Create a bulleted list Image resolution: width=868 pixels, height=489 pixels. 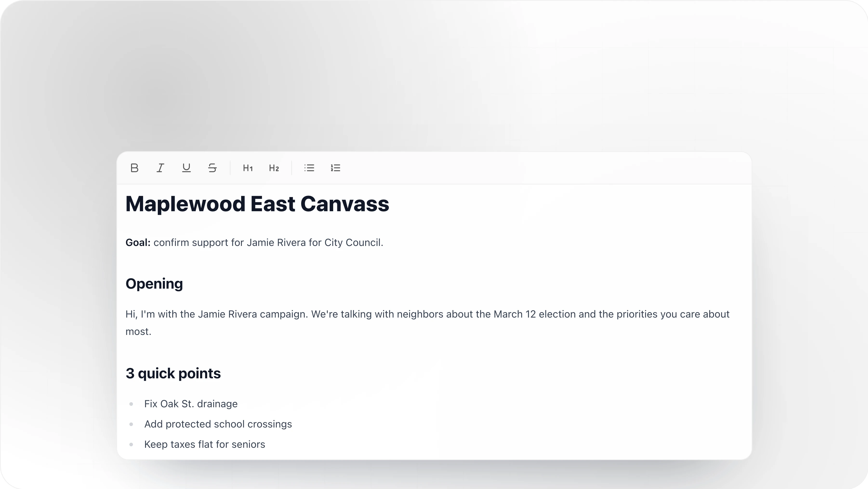pos(309,168)
